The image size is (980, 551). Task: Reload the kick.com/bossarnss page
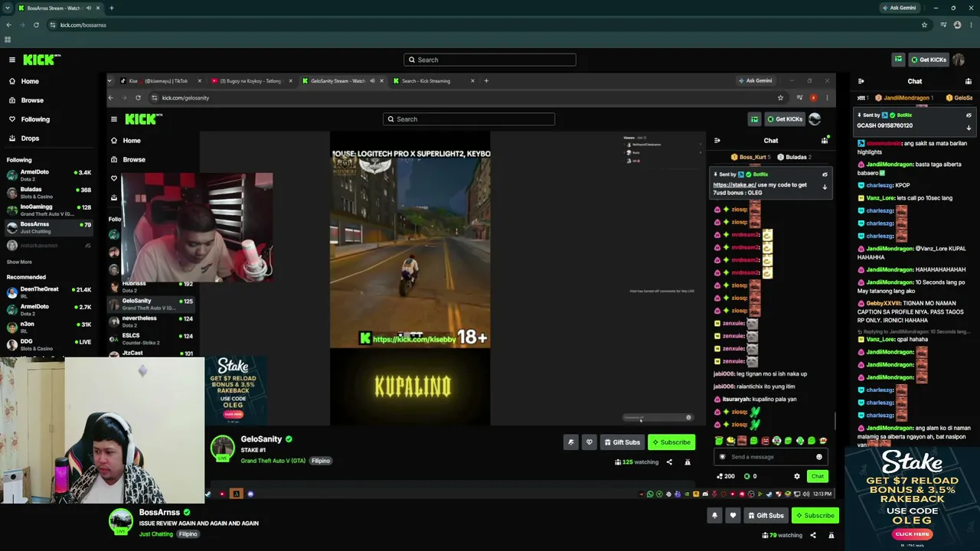36,24
